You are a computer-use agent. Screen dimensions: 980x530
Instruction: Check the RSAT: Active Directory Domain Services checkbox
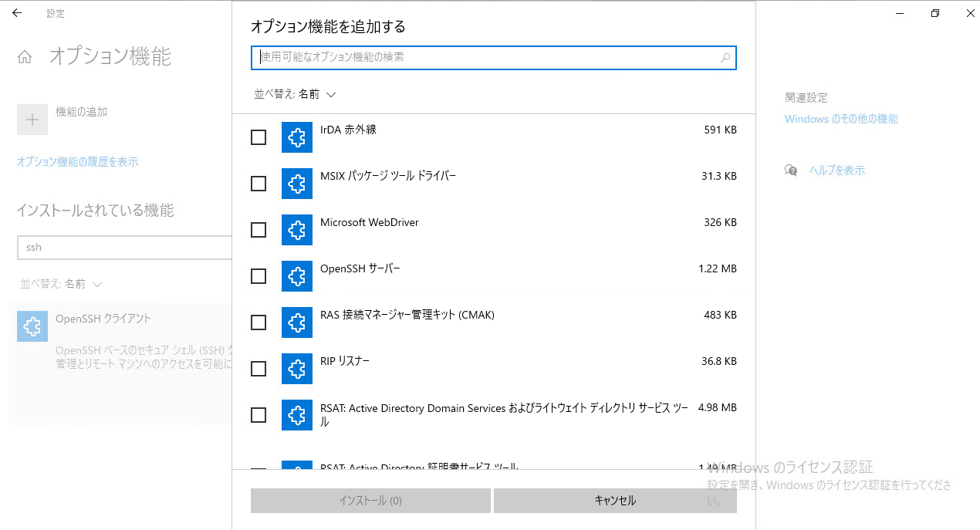(259, 415)
